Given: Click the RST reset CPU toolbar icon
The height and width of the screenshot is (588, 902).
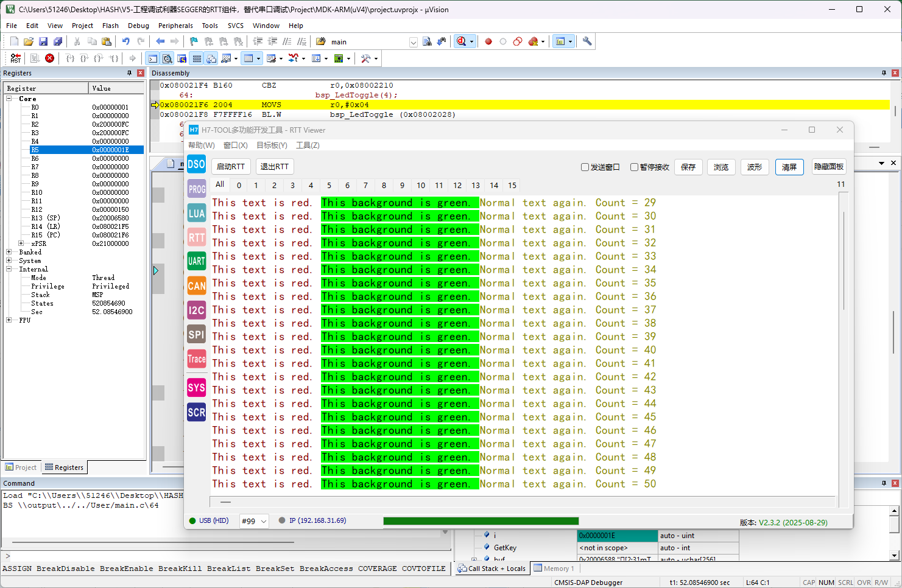Looking at the screenshot, I should pyautogui.click(x=16, y=58).
